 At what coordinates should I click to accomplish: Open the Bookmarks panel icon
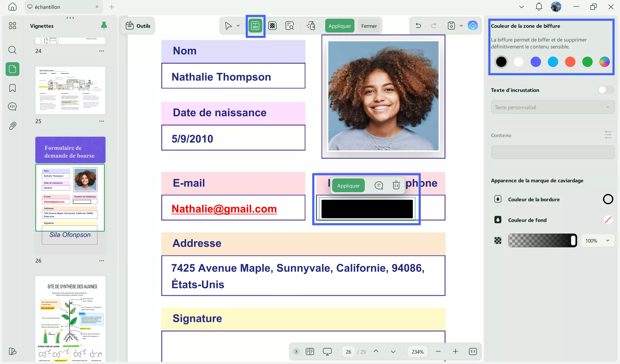click(12, 88)
